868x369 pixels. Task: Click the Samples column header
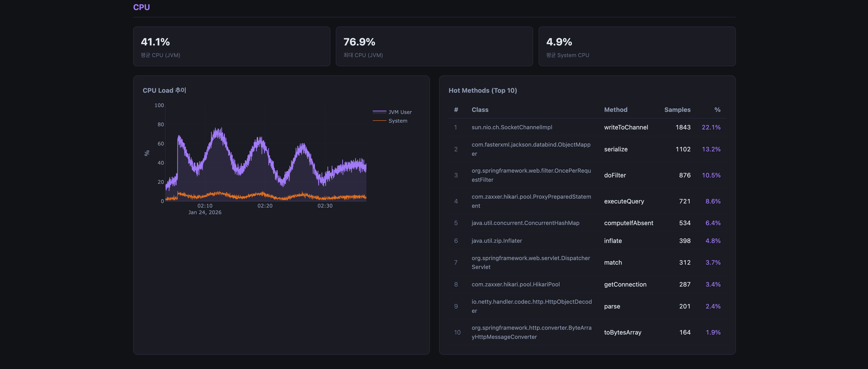pos(677,110)
